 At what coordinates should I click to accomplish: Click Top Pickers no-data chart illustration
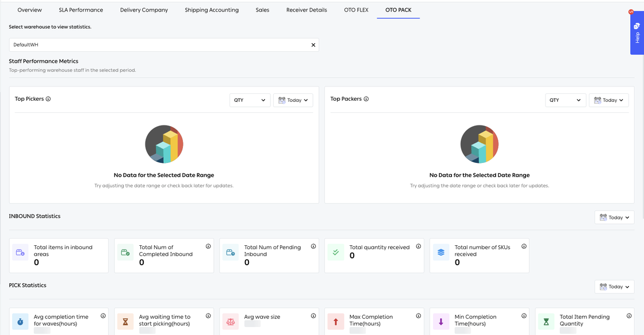pyautogui.click(x=164, y=144)
